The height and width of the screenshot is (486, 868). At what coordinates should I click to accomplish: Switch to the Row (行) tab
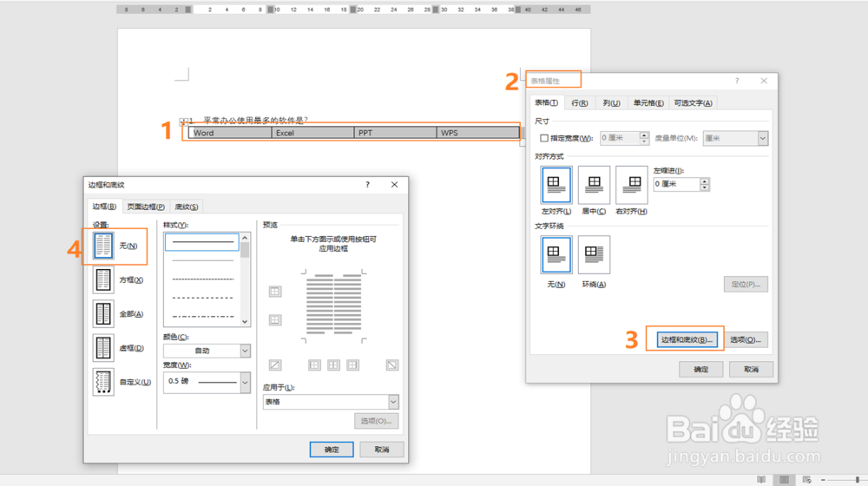580,103
